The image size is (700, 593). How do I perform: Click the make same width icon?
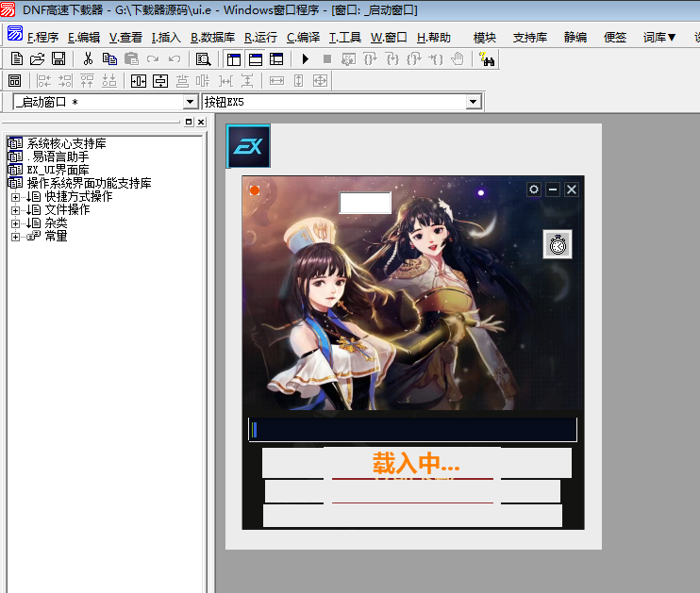click(x=276, y=81)
